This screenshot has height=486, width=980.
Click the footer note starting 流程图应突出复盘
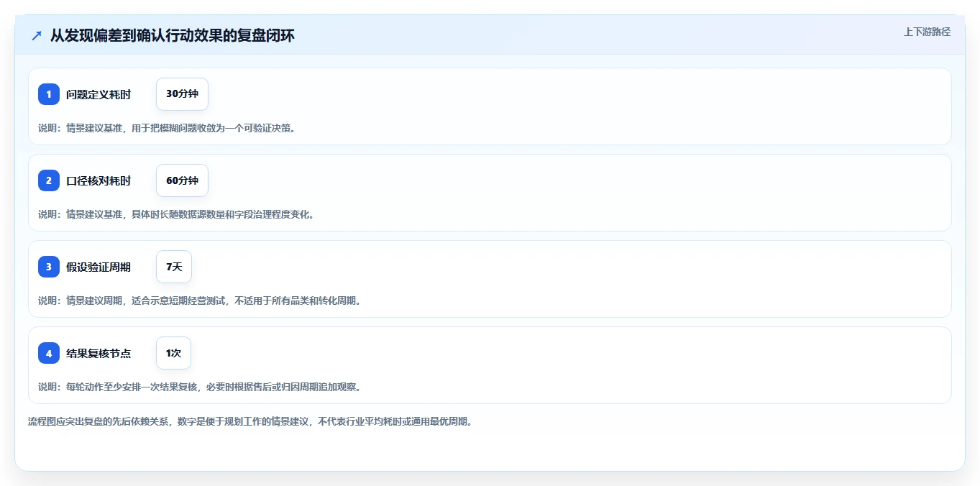(250, 421)
